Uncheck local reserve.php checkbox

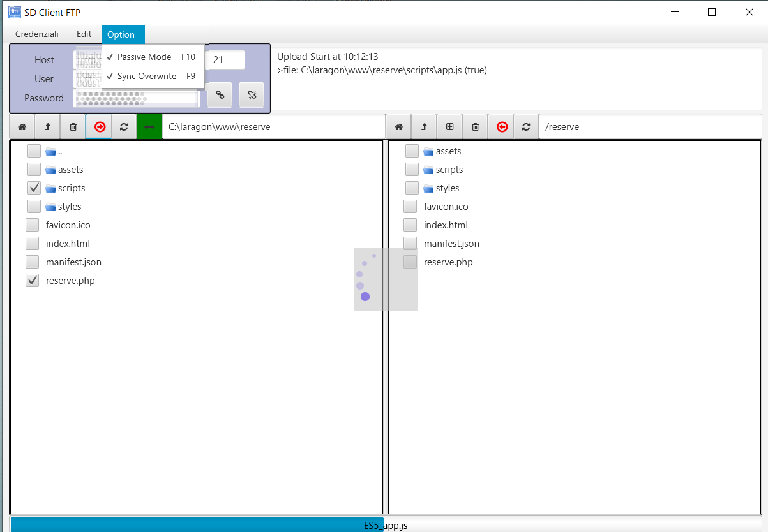[33, 281]
